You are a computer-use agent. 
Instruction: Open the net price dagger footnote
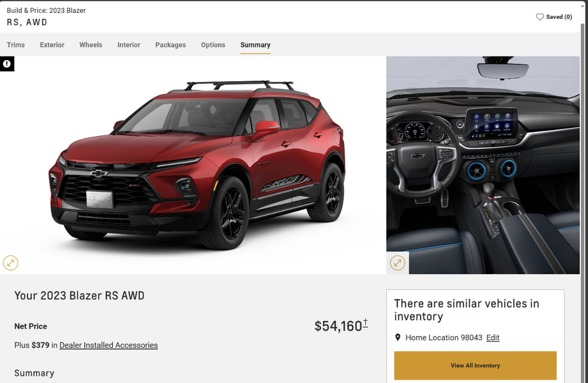365,324
